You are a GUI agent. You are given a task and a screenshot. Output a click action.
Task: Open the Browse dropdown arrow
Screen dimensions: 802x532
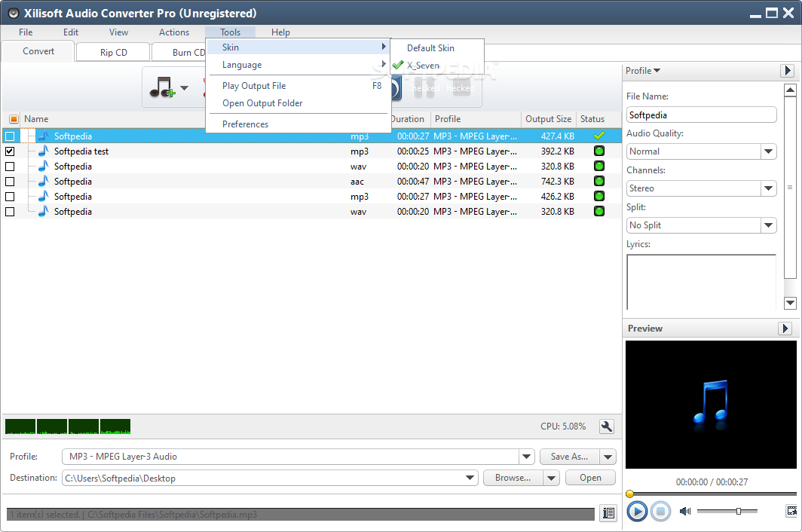(x=551, y=478)
